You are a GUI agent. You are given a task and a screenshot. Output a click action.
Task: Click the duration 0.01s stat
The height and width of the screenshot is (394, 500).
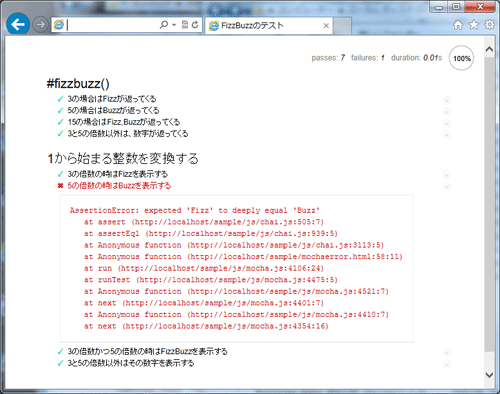tap(416, 58)
